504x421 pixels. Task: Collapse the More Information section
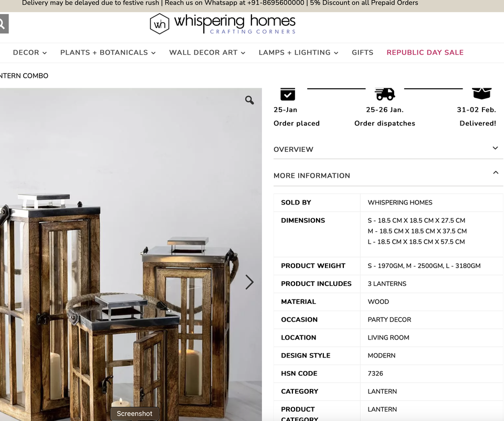click(x=388, y=176)
